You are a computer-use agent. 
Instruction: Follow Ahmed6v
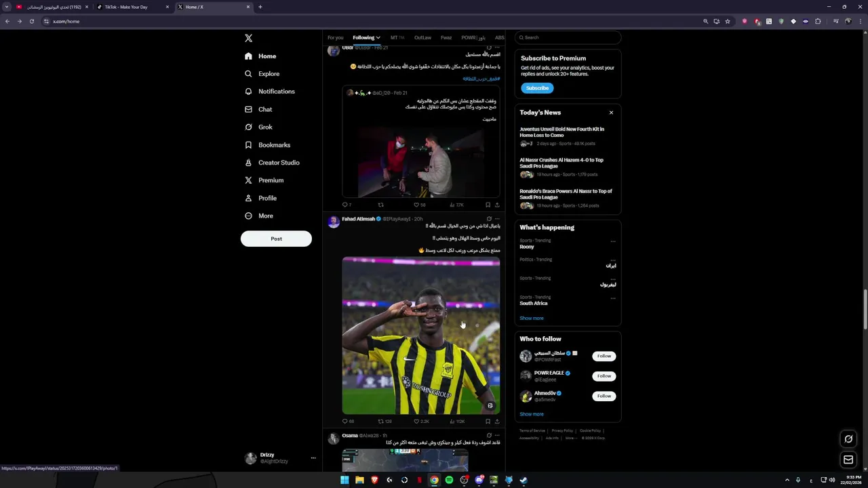coord(604,396)
